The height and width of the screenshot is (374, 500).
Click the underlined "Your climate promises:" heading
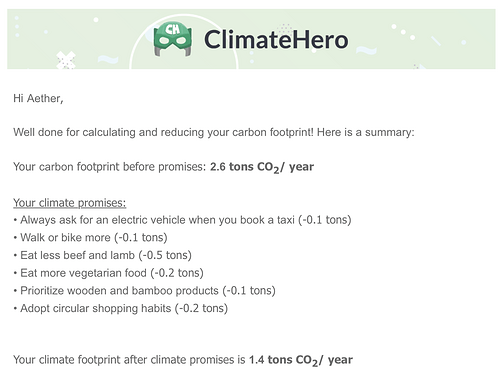69,203
